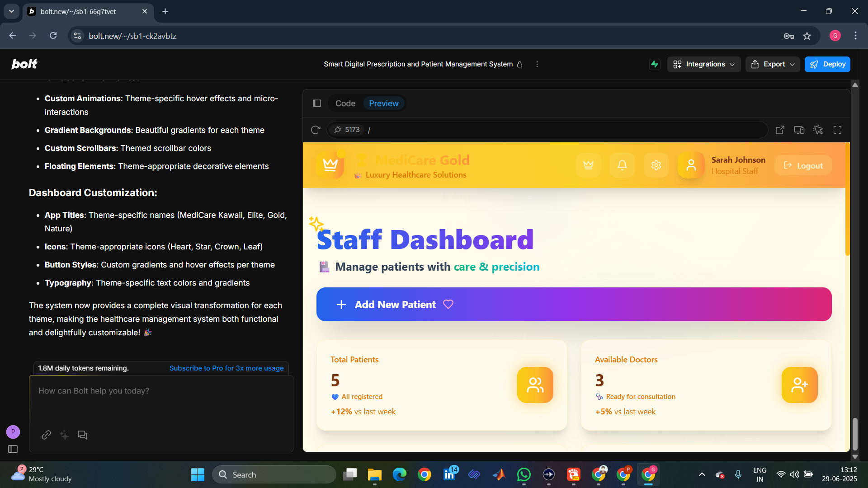Click the attach file paperclip icon
Viewport: 868px width, 488px height.
[x=46, y=435]
